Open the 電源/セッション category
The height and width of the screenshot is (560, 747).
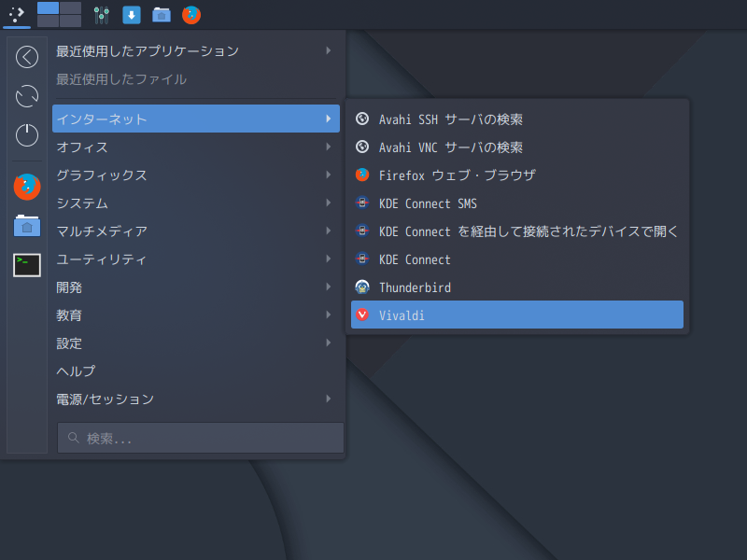[x=196, y=399]
